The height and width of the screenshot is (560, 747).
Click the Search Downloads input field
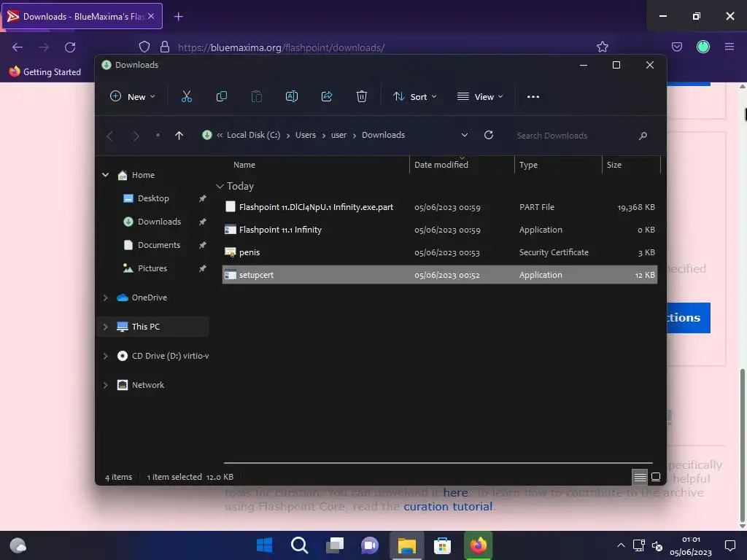[574, 136]
